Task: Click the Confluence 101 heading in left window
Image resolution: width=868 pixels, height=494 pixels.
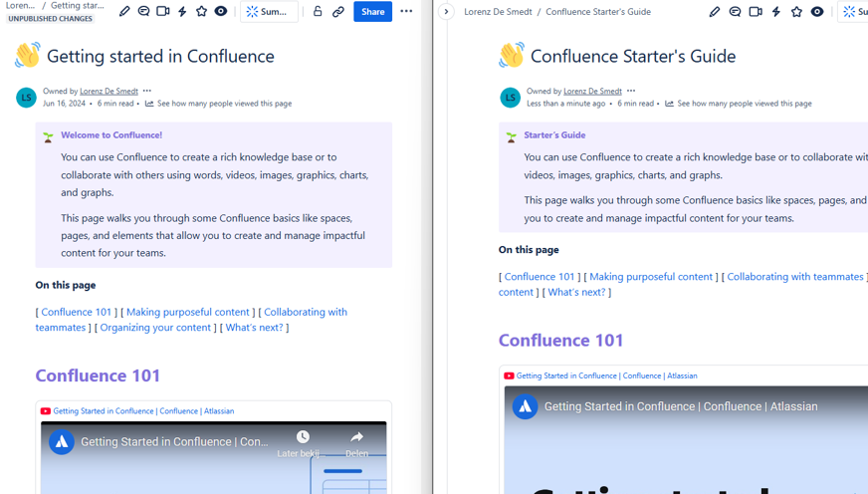Action: coord(98,375)
